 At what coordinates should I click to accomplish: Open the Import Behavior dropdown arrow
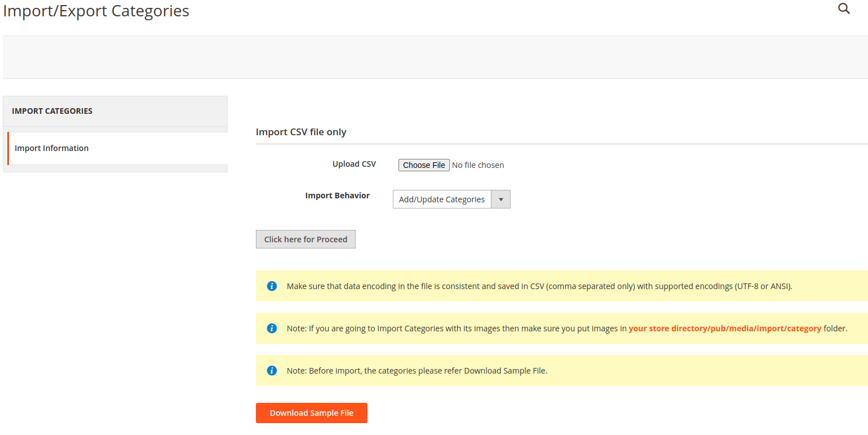coord(501,199)
